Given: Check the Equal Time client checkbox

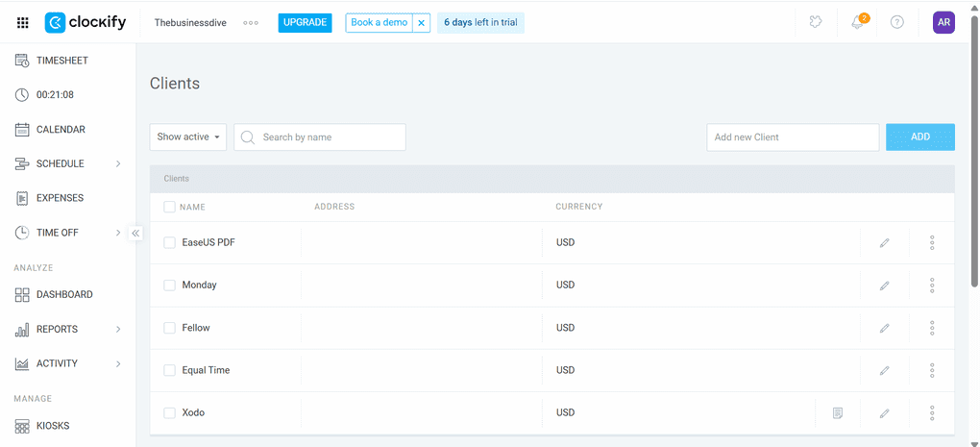Looking at the screenshot, I should point(169,370).
